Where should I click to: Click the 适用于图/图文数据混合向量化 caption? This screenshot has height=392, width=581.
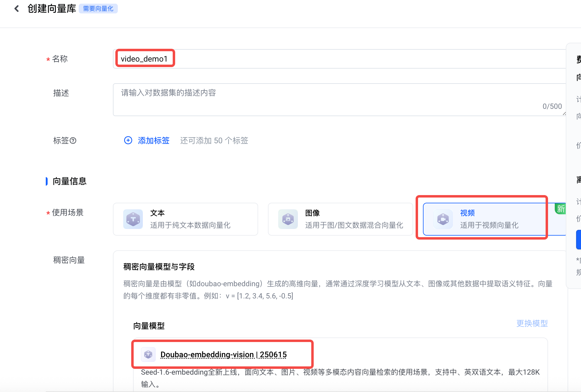coord(354,225)
